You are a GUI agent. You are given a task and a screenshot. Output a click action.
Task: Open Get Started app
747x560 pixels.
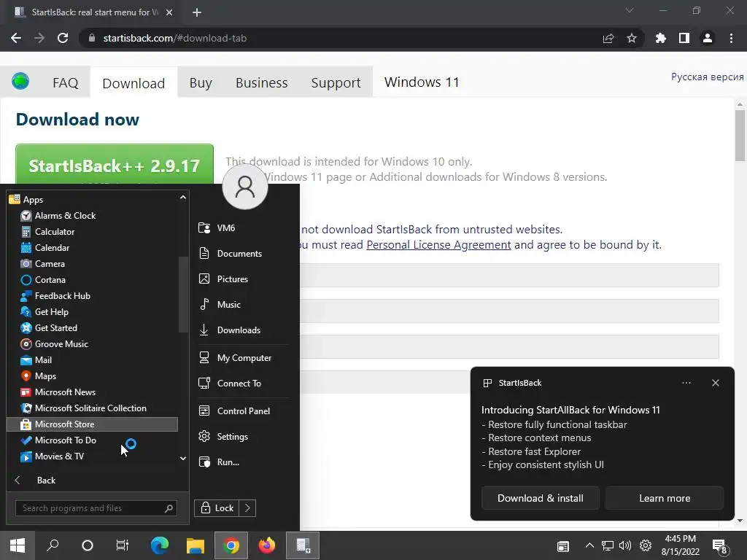(49, 328)
